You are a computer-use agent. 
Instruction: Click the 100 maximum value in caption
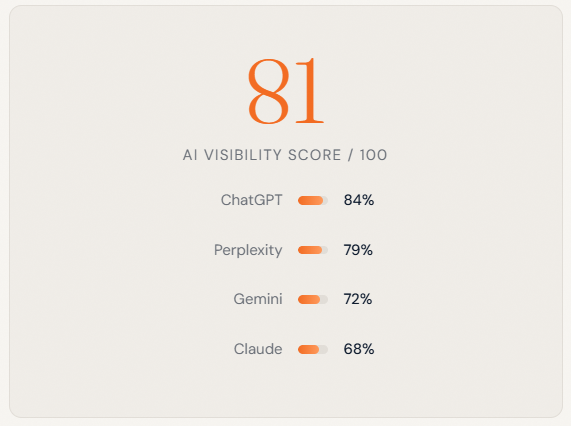coord(373,155)
